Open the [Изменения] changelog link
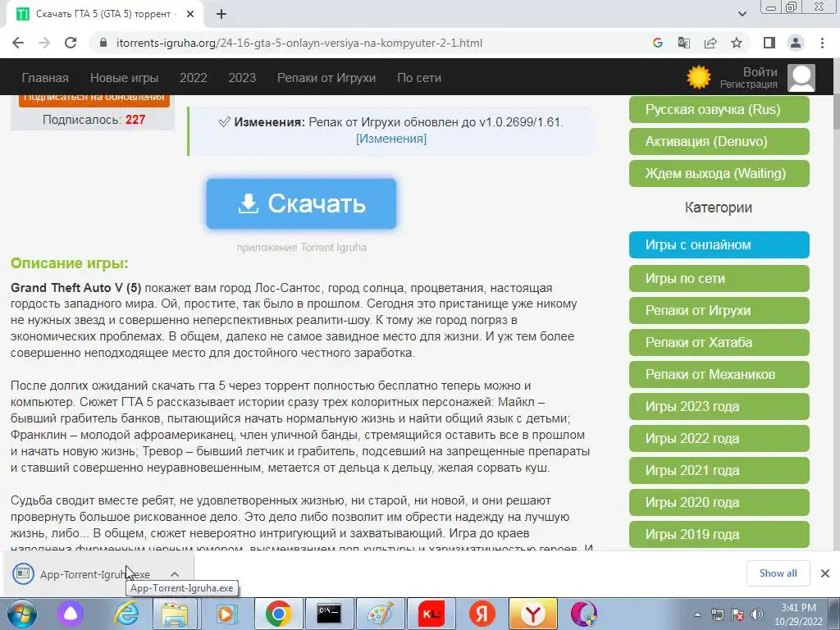 click(x=391, y=139)
